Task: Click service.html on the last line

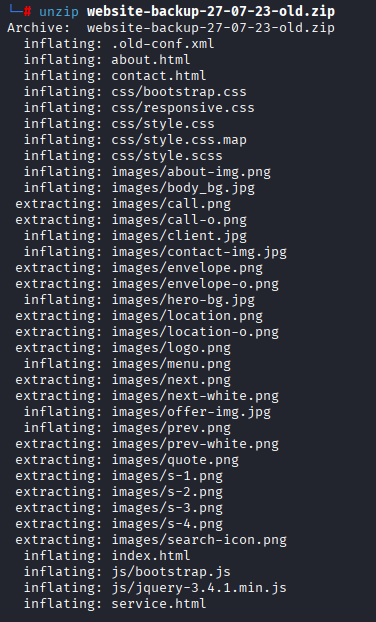Action: pos(159,603)
